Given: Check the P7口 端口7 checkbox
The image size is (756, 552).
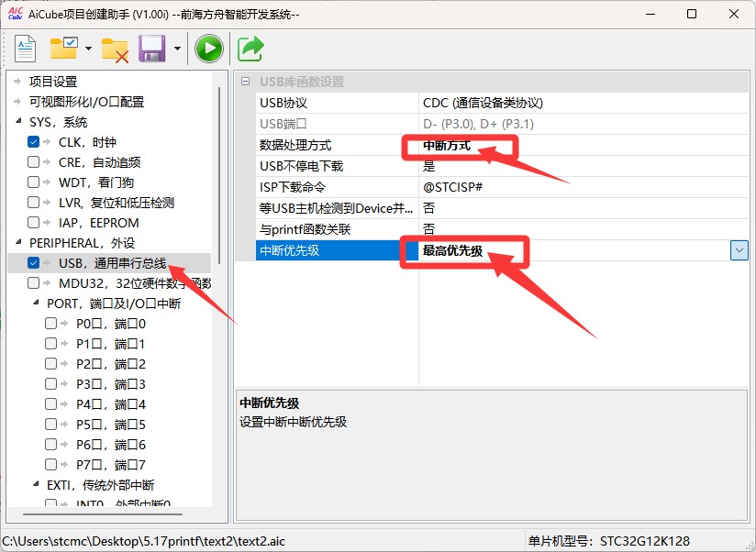Looking at the screenshot, I should pos(50,464).
